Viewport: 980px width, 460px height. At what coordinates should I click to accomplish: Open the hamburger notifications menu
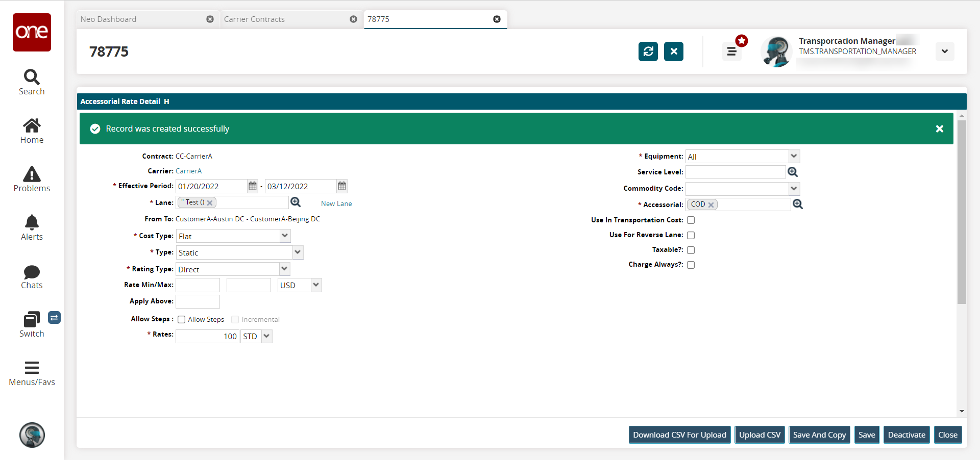pos(732,52)
